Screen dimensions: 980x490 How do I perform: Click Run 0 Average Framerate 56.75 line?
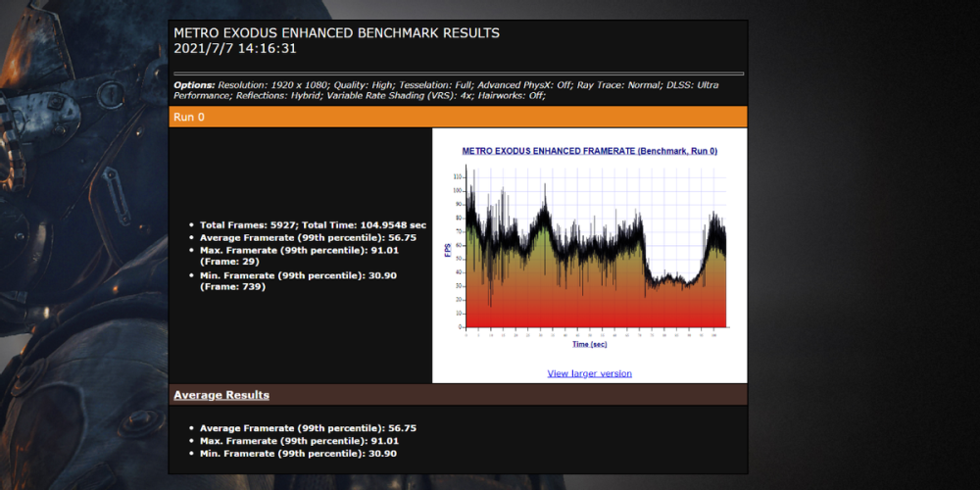click(x=308, y=237)
